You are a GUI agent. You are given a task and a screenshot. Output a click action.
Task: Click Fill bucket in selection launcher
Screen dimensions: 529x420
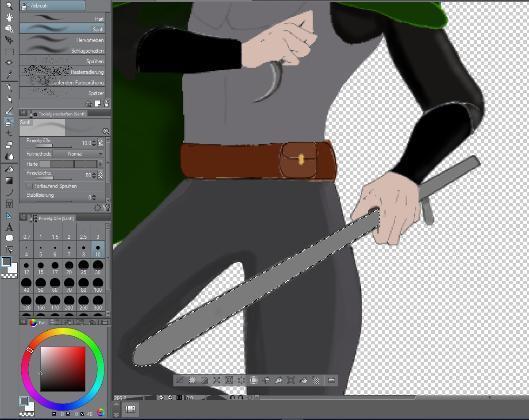(x=303, y=381)
